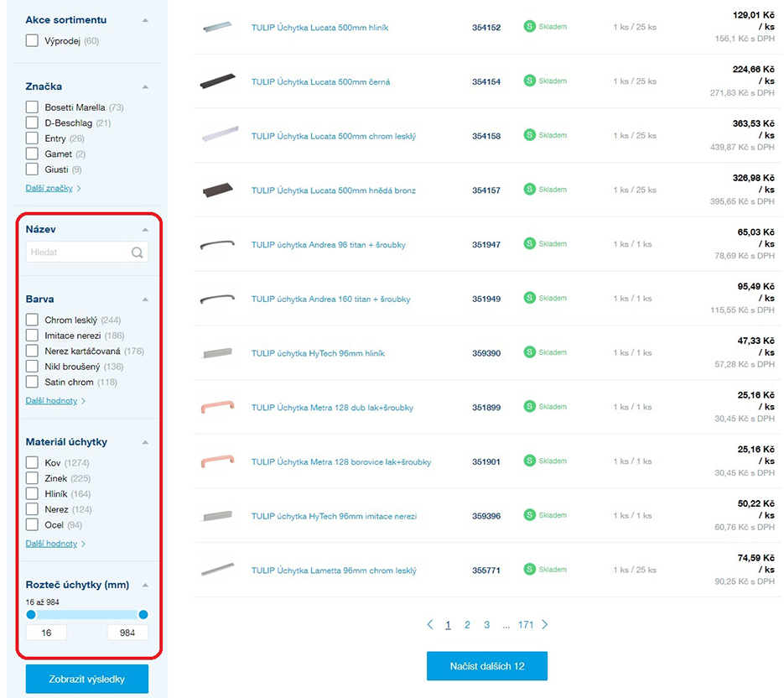Enable the Výprodej checkbox
784x698 pixels.
[x=32, y=40]
